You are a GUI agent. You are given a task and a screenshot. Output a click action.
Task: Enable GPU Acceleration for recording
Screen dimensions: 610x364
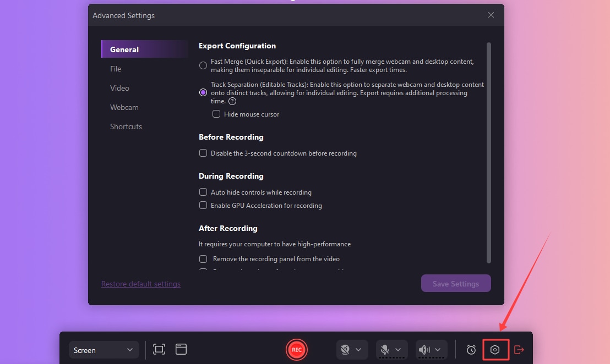203,205
